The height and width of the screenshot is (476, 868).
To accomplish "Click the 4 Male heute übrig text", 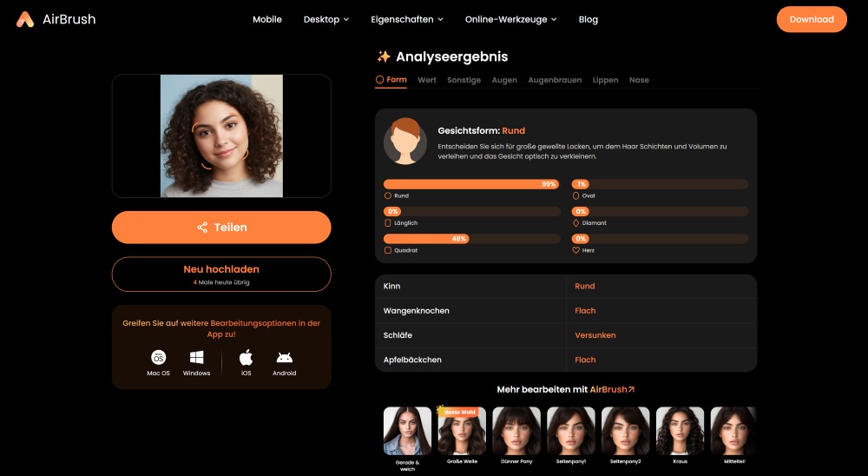I will 221,282.
